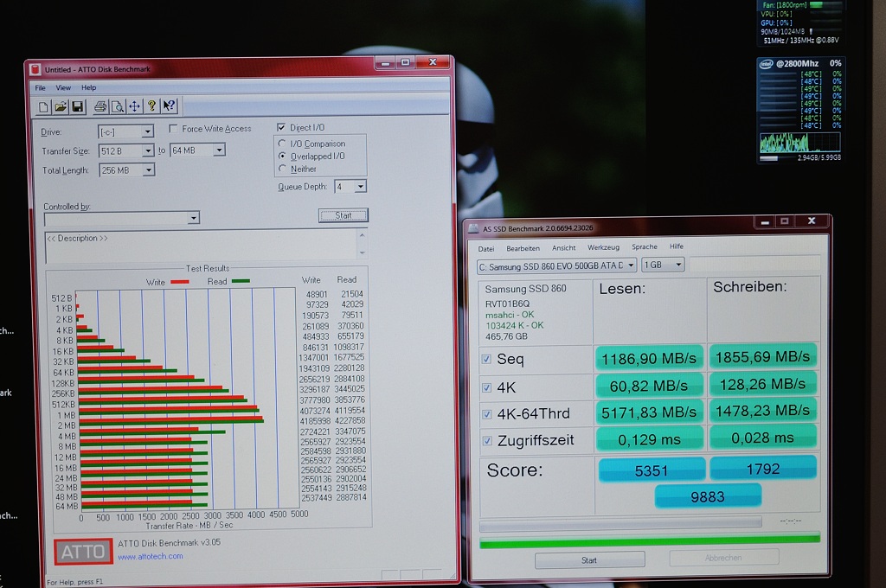The height and width of the screenshot is (588, 886).
Task: Open the Datei menu in AS SSD
Action: point(486,249)
